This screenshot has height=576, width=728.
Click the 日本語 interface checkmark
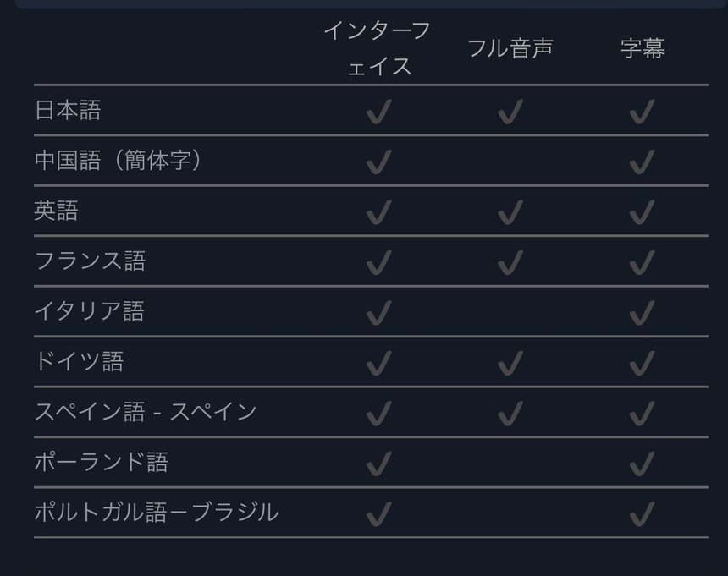point(379,112)
